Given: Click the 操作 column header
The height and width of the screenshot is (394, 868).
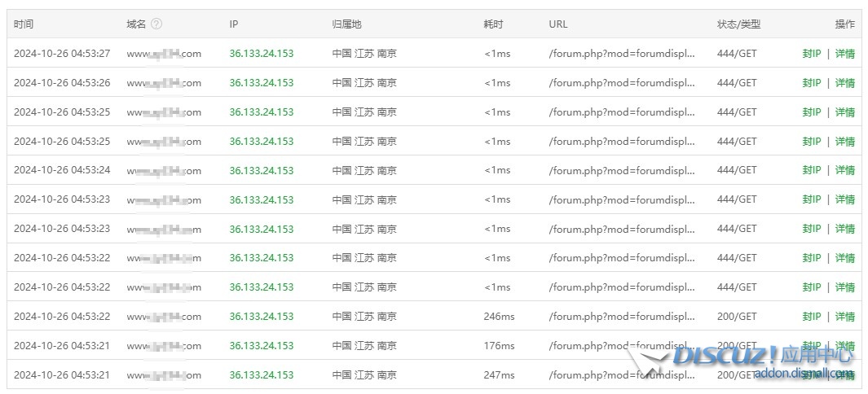Looking at the screenshot, I should pyautogui.click(x=844, y=24).
